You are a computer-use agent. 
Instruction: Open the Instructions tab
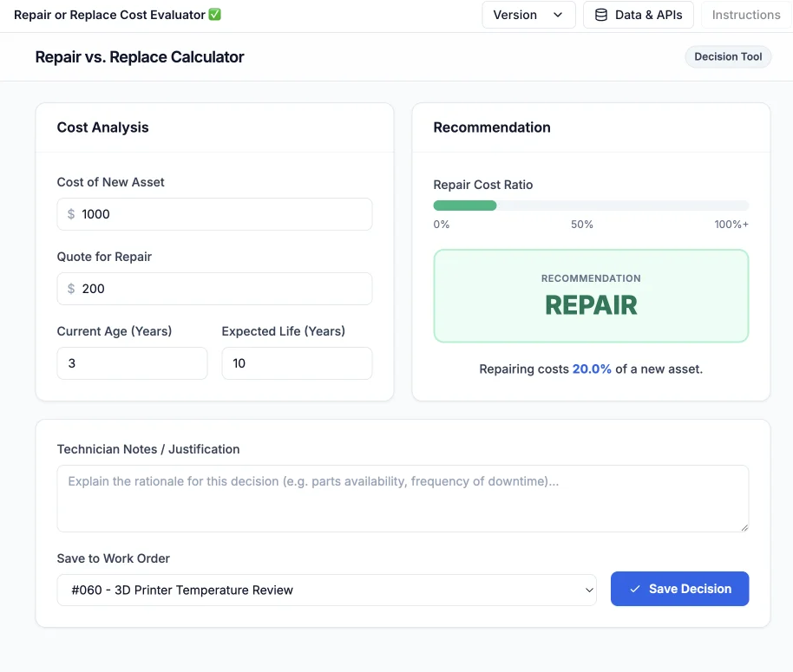(745, 15)
